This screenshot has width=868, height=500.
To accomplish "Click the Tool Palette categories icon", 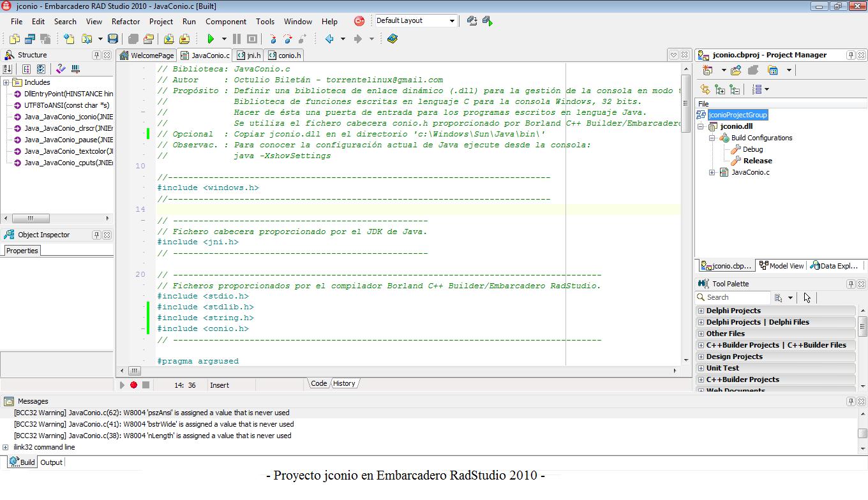I will (x=779, y=297).
